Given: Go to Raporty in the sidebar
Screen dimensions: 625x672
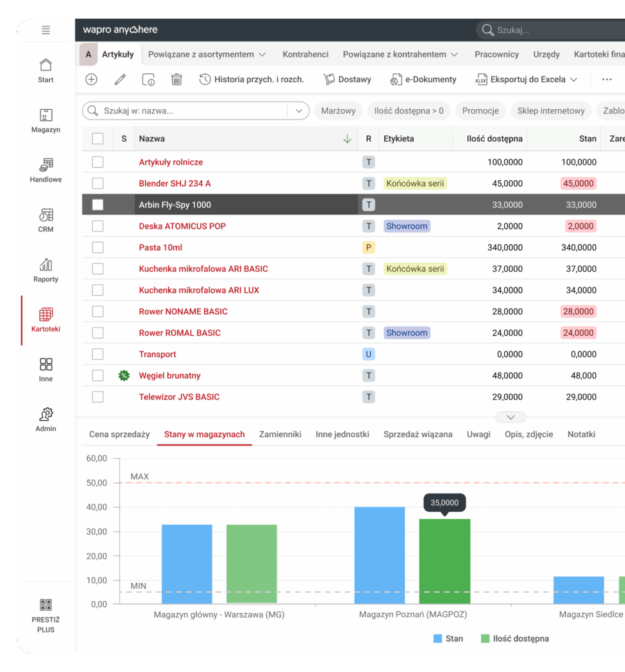Looking at the screenshot, I should (x=46, y=270).
